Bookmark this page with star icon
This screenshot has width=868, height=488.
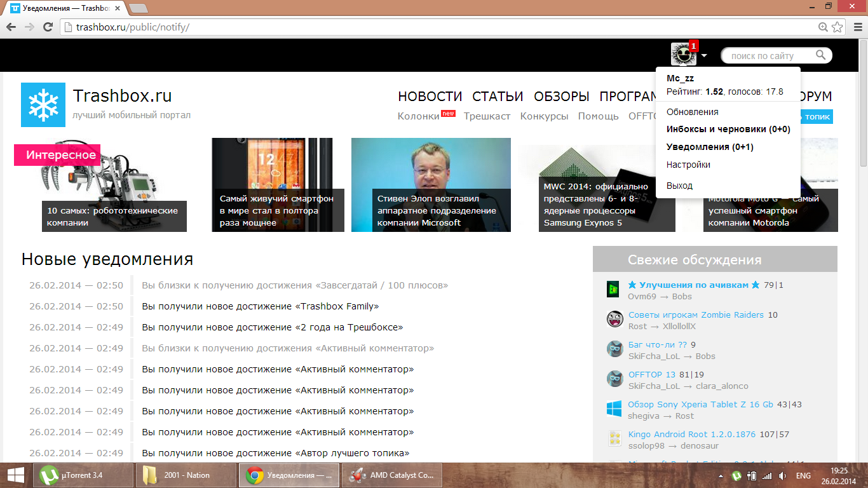(837, 27)
